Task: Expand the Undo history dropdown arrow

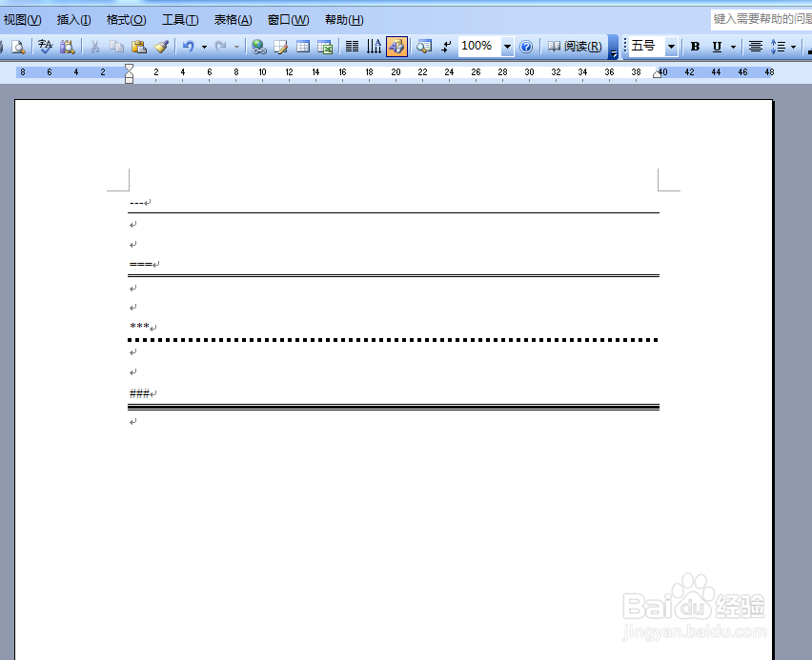Action: click(x=204, y=47)
